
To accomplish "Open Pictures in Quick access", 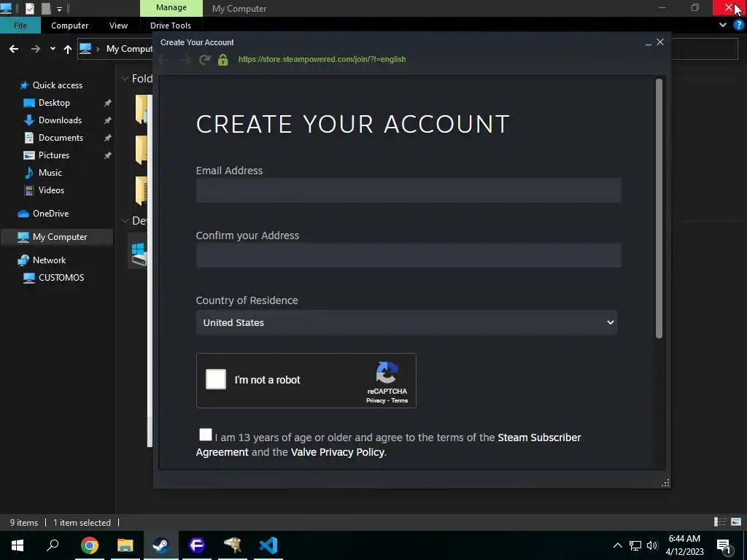I will pos(53,155).
